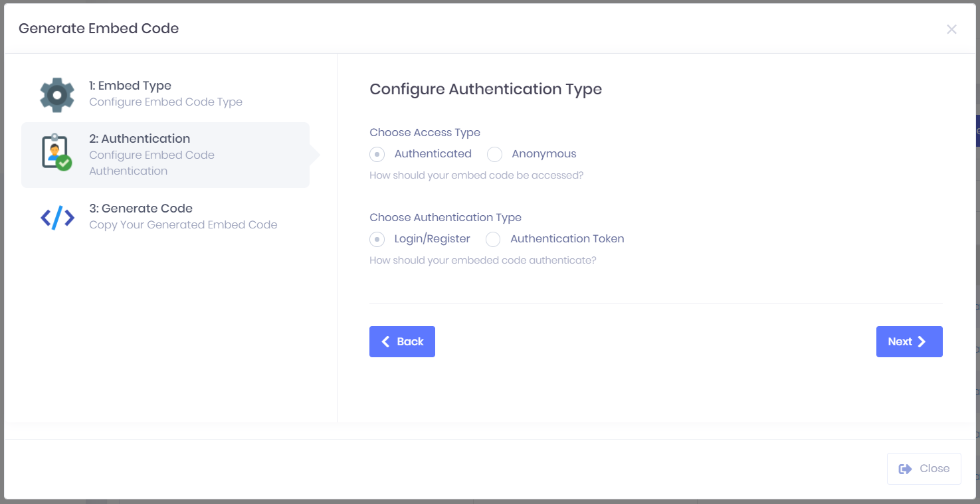Click the left chevron on the Back button
The height and width of the screenshot is (504, 980).
(386, 341)
